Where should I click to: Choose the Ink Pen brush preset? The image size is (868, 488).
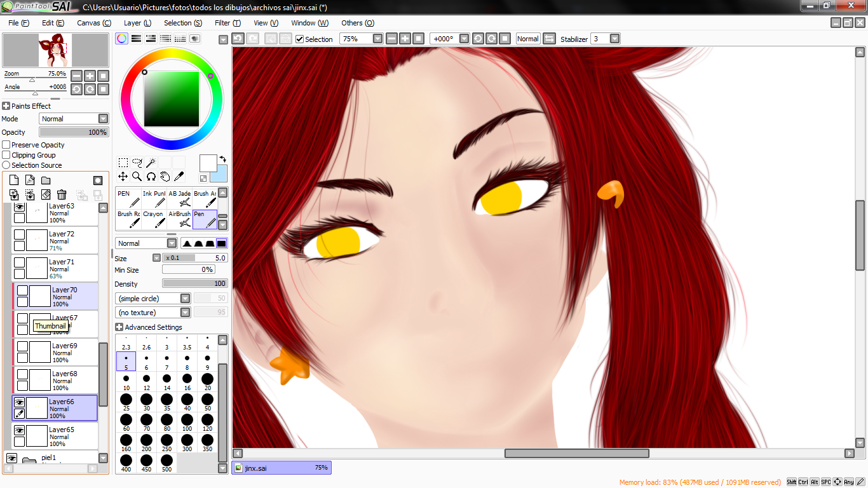(154, 198)
